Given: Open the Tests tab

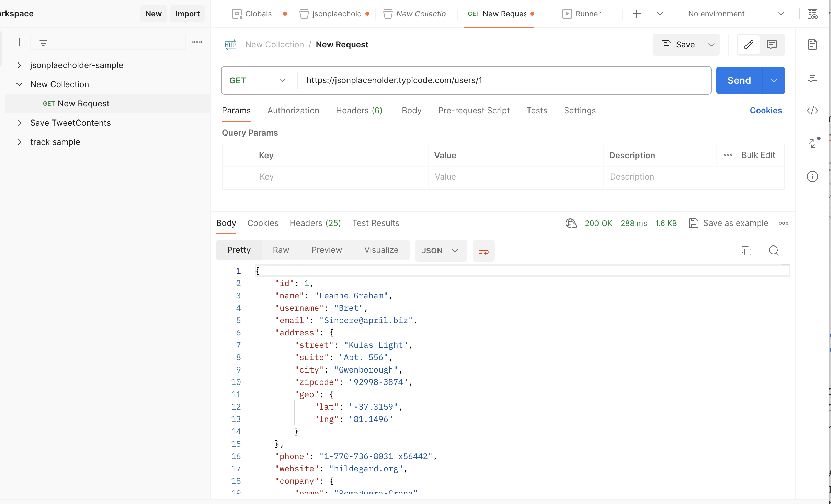Looking at the screenshot, I should [537, 111].
